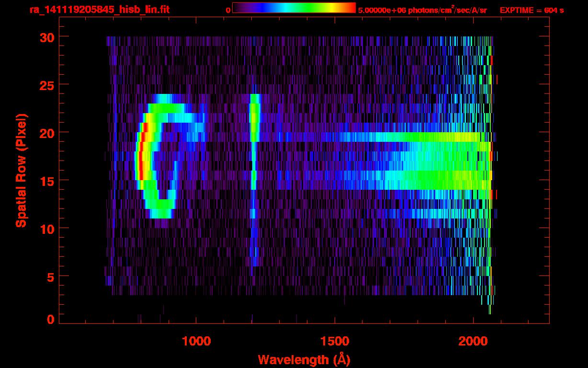Click the EXPTIME = 604 s text
The height and width of the screenshot is (368, 588).
point(531,10)
